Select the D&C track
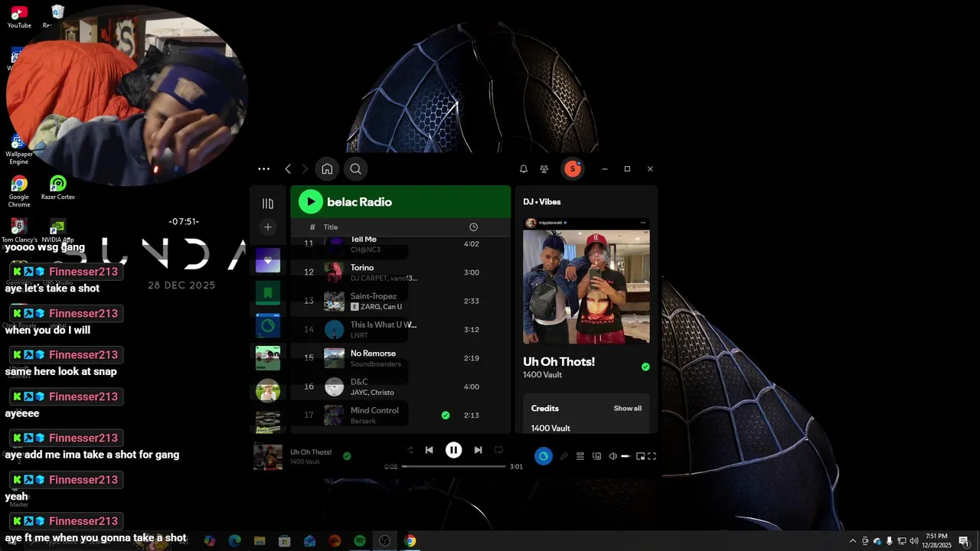 point(400,386)
